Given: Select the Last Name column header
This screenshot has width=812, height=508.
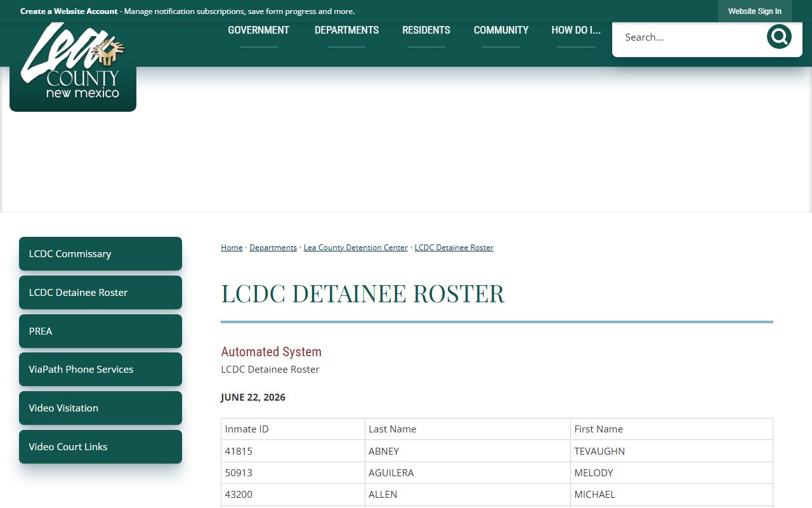Looking at the screenshot, I should (468, 429).
